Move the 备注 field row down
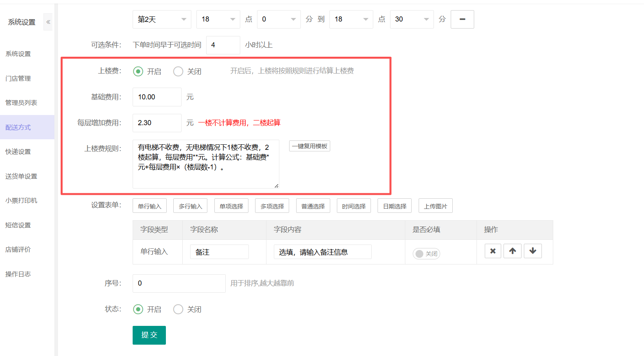The height and width of the screenshot is (356, 644). click(532, 251)
